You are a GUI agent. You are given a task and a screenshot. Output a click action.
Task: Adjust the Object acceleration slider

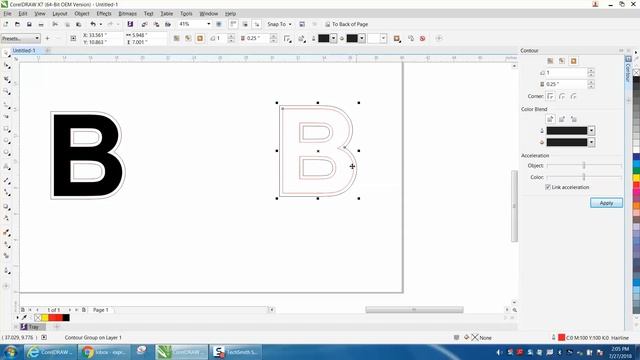coord(584,165)
